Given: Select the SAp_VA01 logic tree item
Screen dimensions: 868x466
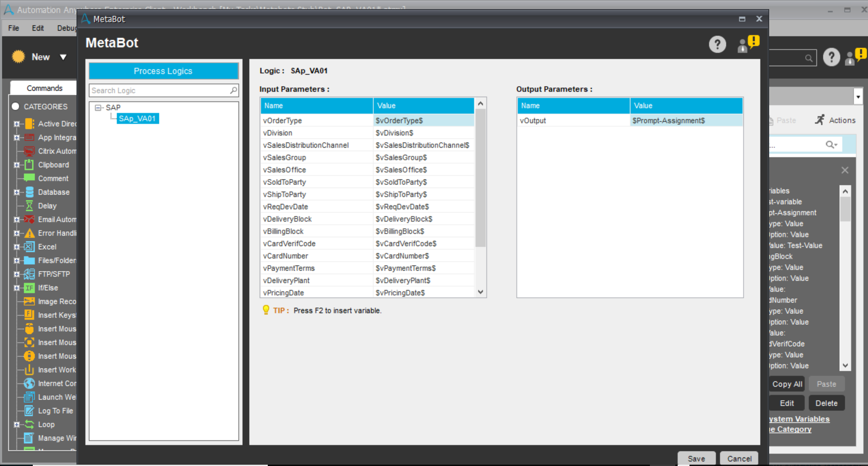Looking at the screenshot, I should (x=137, y=119).
